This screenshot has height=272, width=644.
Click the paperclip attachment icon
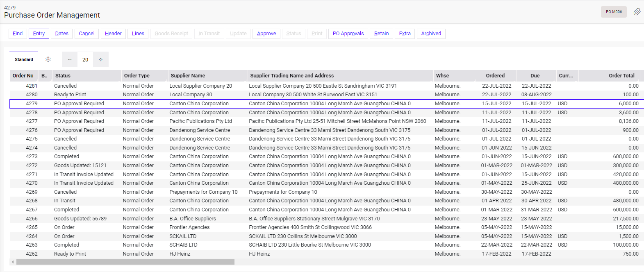click(637, 12)
